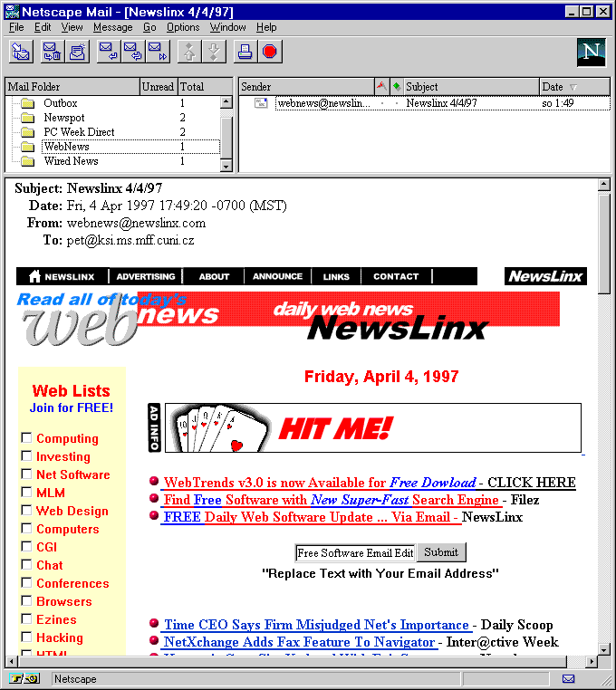Click the flag column header icon

click(x=381, y=86)
